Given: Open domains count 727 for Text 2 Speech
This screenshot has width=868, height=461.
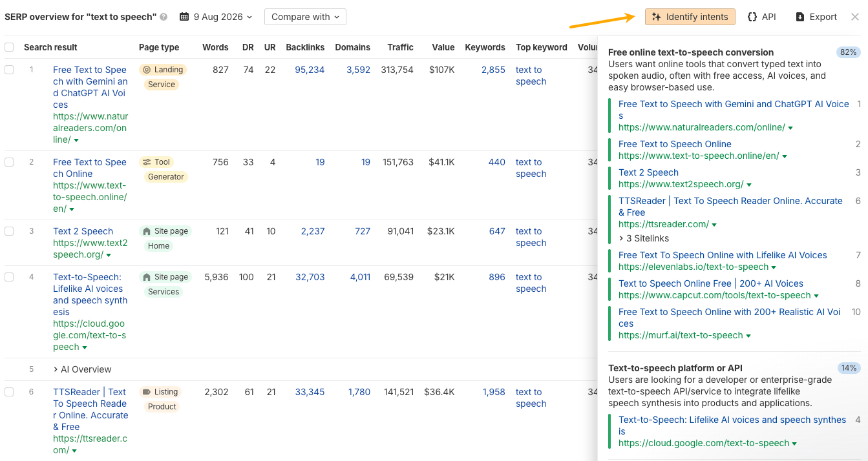Looking at the screenshot, I should coord(363,231).
